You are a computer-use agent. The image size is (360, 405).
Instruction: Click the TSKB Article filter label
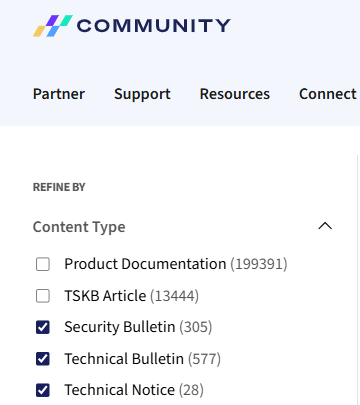pyautogui.click(x=105, y=296)
